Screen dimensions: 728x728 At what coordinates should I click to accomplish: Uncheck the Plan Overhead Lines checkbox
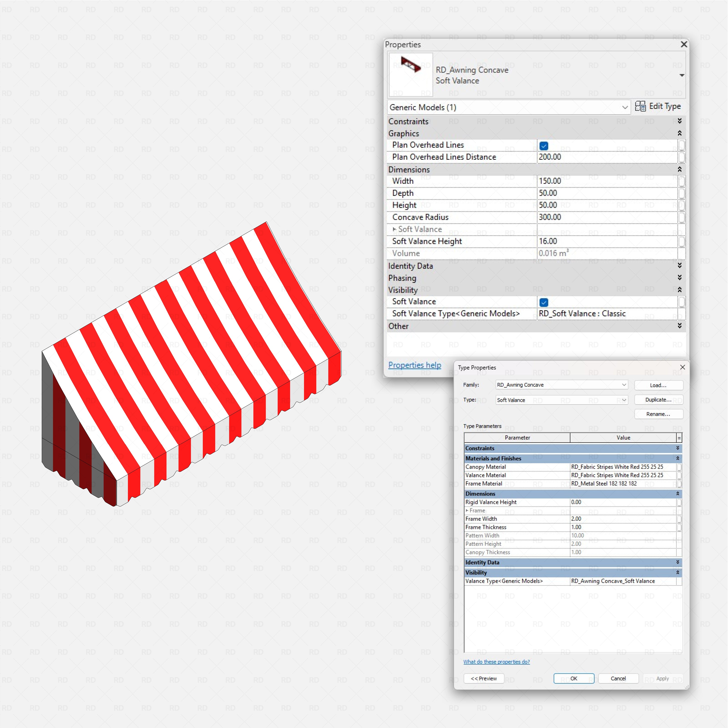[544, 145]
